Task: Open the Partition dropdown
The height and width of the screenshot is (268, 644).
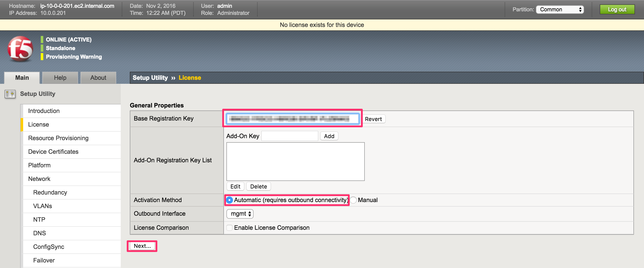Action: click(560, 10)
